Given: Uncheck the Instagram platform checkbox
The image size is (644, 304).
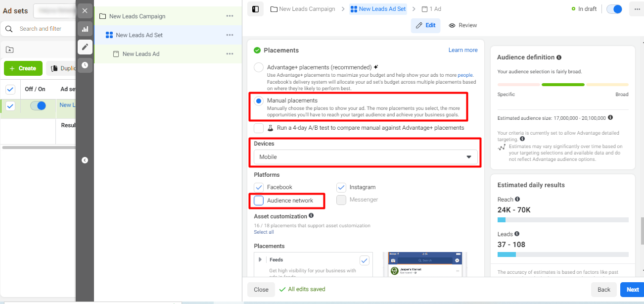Looking at the screenshot, I should (341, 187).
